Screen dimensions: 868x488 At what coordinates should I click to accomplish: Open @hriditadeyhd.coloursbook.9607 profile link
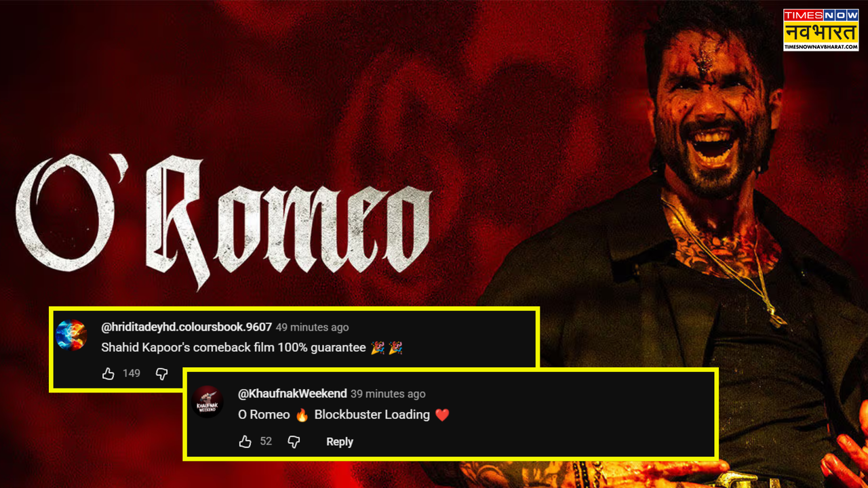(x=186, y=327)
